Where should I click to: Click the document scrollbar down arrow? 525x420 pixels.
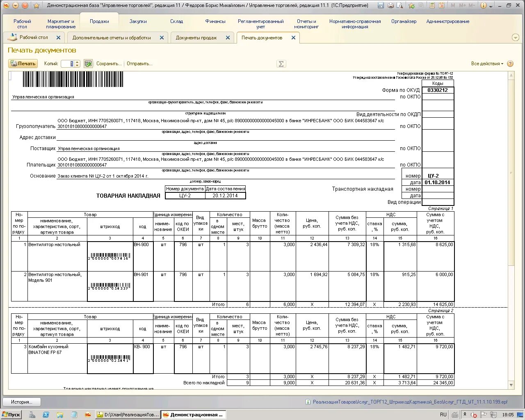click(x=511, y=385)
